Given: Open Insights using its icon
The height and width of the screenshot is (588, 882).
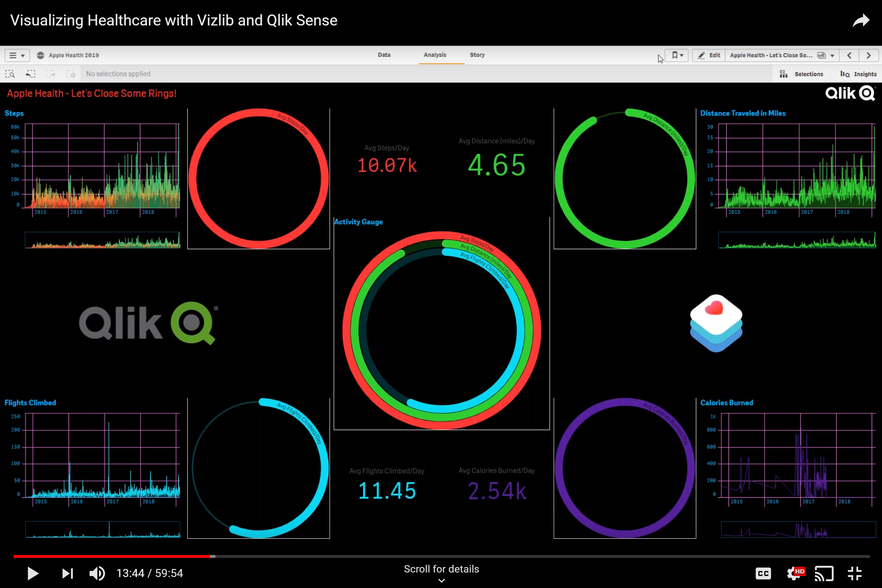Looking at the screenshot, I should click(858, 73).
